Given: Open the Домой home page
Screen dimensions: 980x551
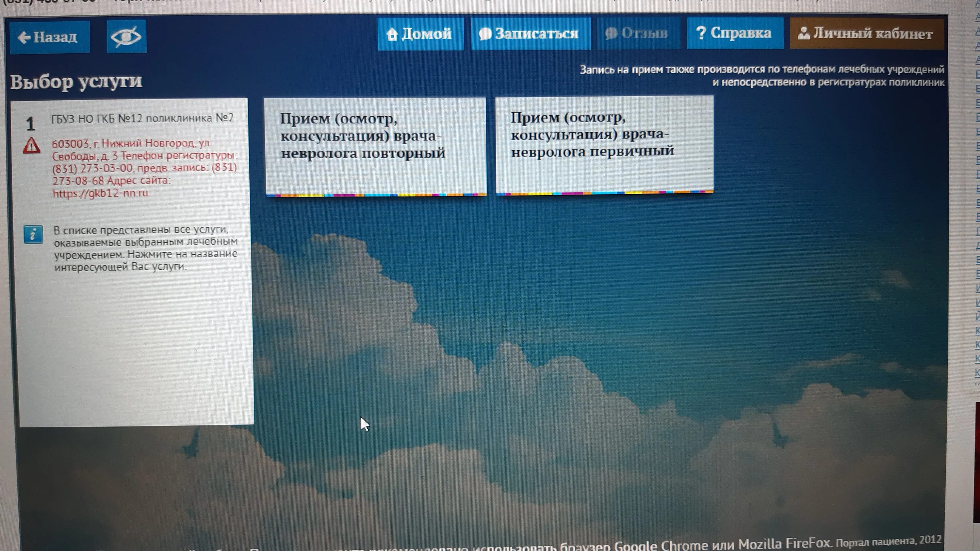Looking at the screenshot, I should pos(420,34).
